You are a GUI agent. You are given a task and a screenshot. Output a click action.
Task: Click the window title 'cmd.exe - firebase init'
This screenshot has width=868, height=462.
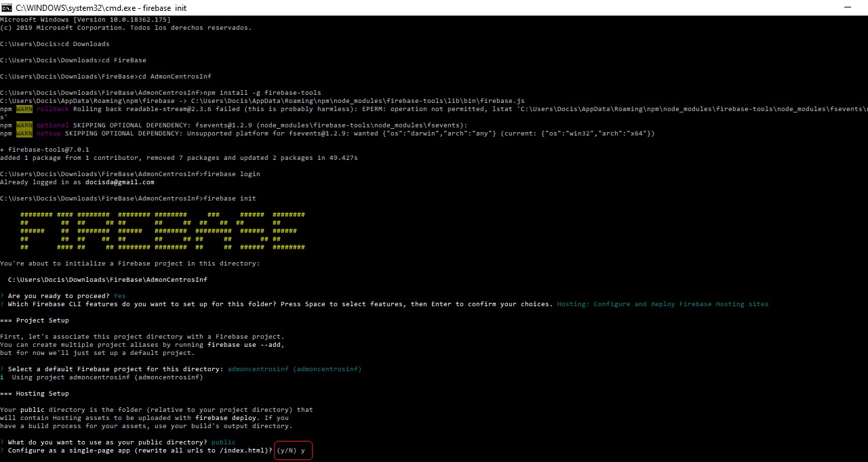tap(101, 7)
